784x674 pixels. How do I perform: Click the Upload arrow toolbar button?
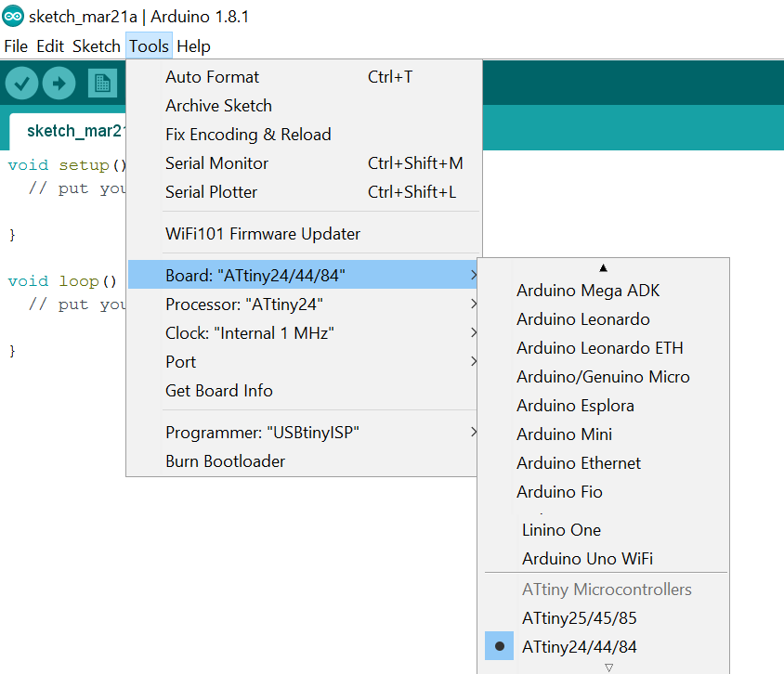click(x=59, y=83)
